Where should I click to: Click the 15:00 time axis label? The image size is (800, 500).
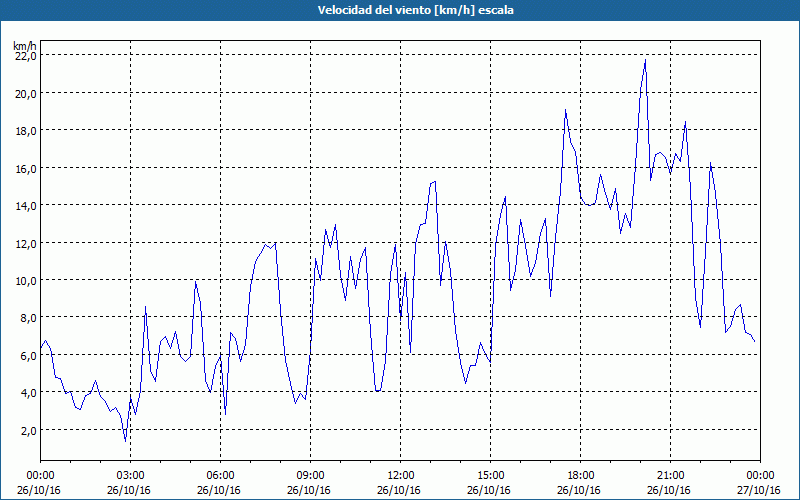coord(490,476)
